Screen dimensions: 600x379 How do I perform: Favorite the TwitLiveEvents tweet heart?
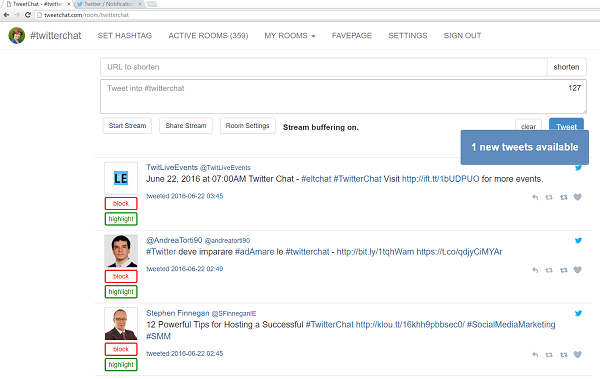point(578,197)
